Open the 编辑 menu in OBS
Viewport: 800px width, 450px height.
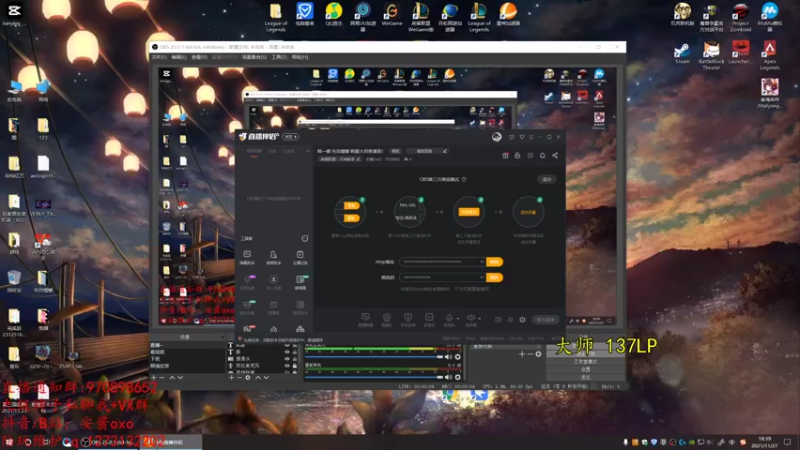tap(179, 57)
